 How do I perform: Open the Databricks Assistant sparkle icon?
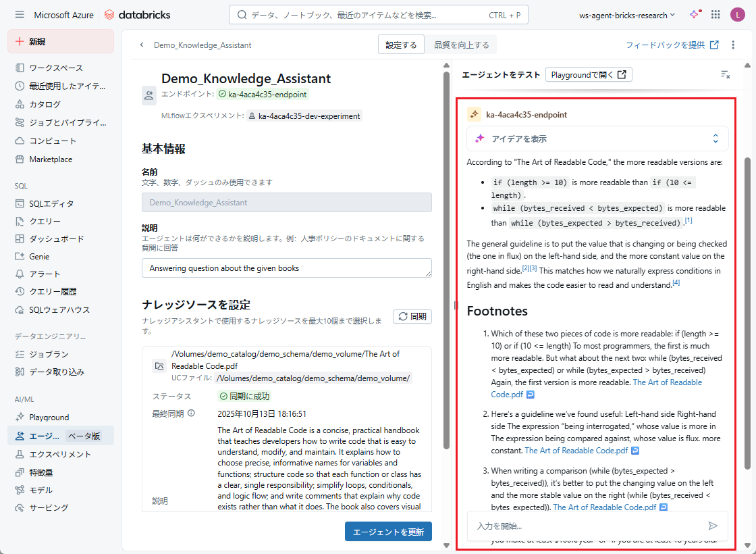(694, 15)
